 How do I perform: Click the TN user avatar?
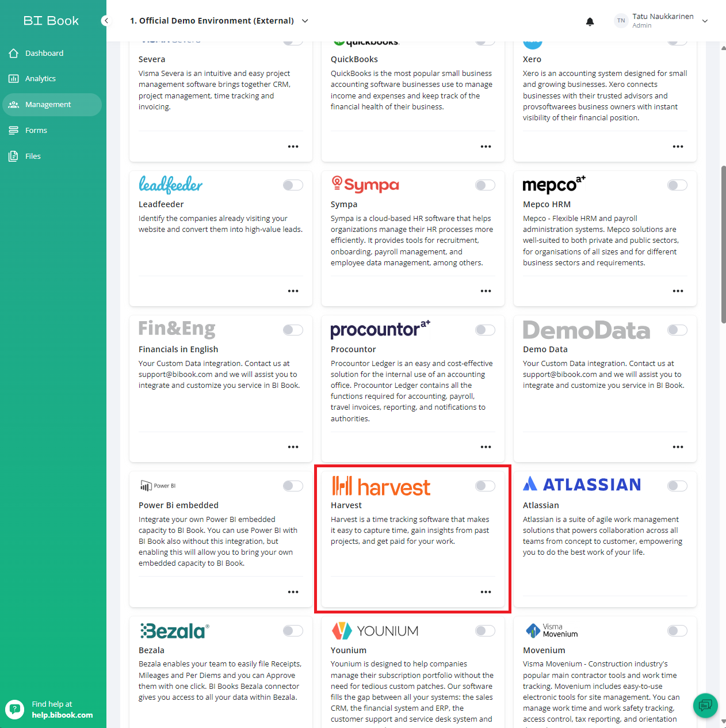point(621,21)
